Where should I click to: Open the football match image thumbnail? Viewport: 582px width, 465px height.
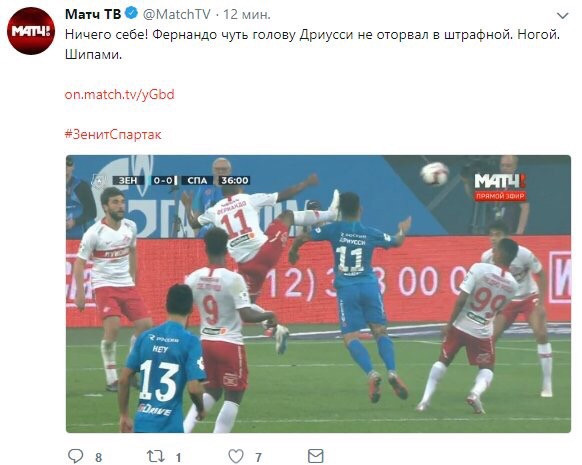pos(318,294)
